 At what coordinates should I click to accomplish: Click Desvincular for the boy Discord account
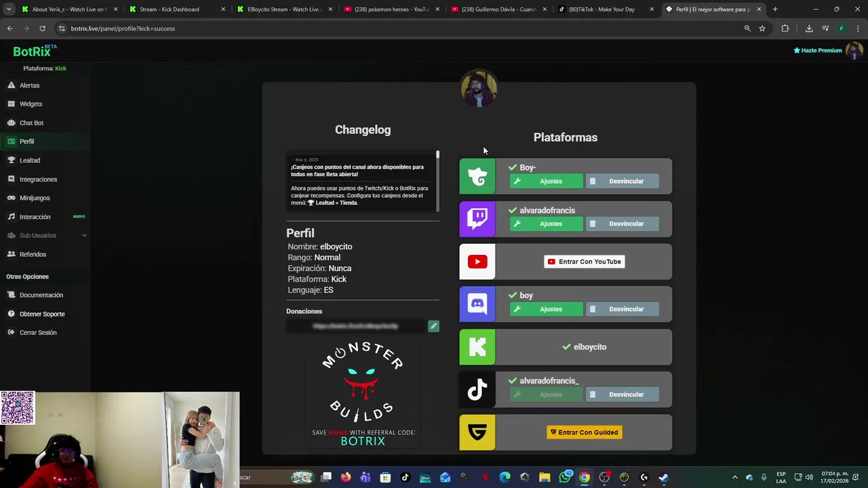coord(622,309)
